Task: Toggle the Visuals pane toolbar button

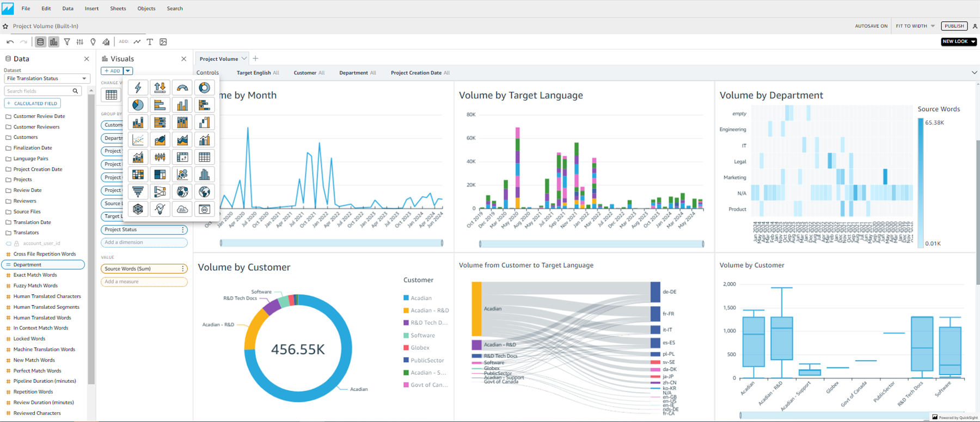Action: tap(53, 42)
